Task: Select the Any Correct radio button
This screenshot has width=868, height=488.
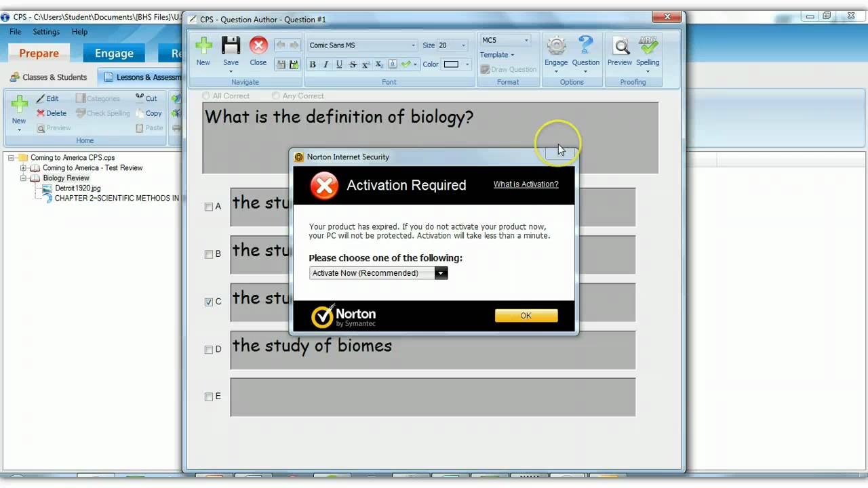Action: pos(275,96)
